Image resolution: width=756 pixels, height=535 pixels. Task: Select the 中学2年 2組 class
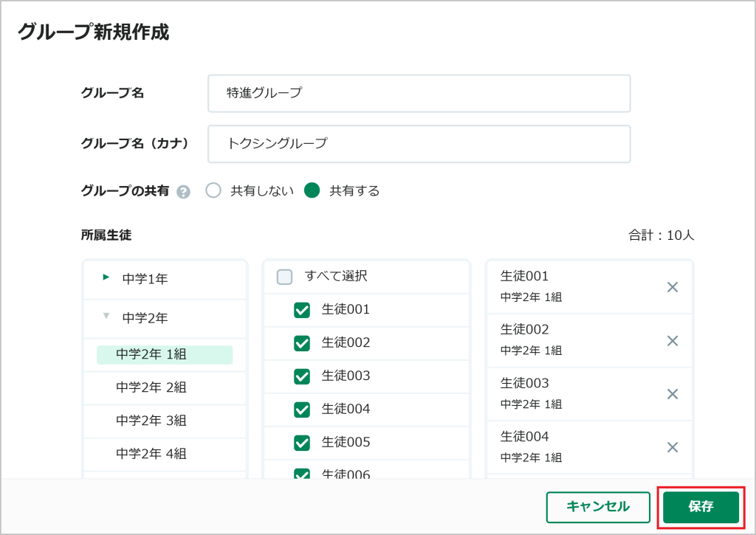click(151, 387)
